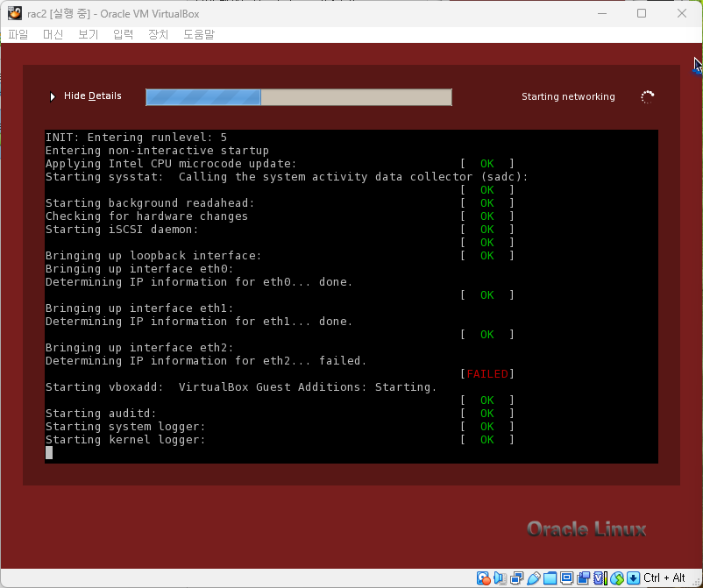The height and width of the screenshot is (588, 703).
Task: Click 'Determining IP information for eth1' line
Action: coord(199,322)
